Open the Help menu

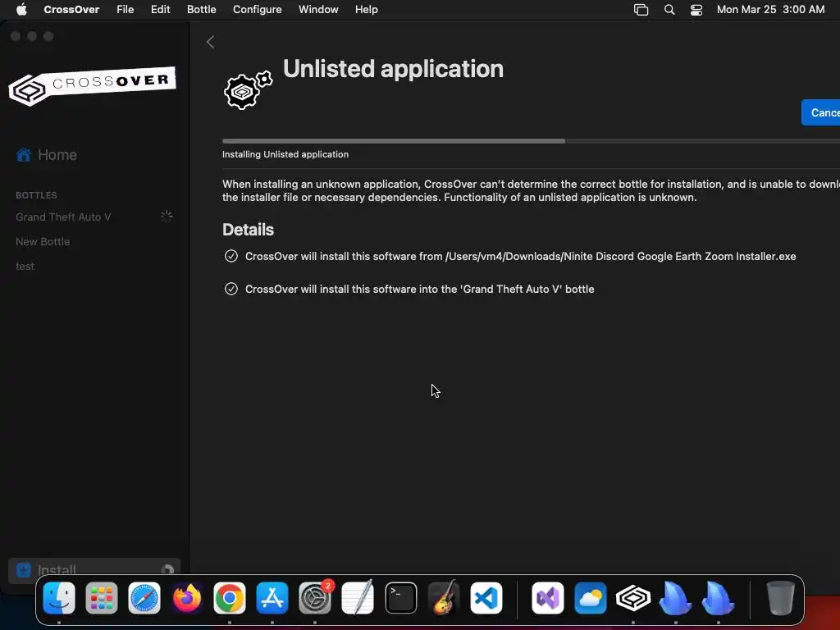[367, 10]
